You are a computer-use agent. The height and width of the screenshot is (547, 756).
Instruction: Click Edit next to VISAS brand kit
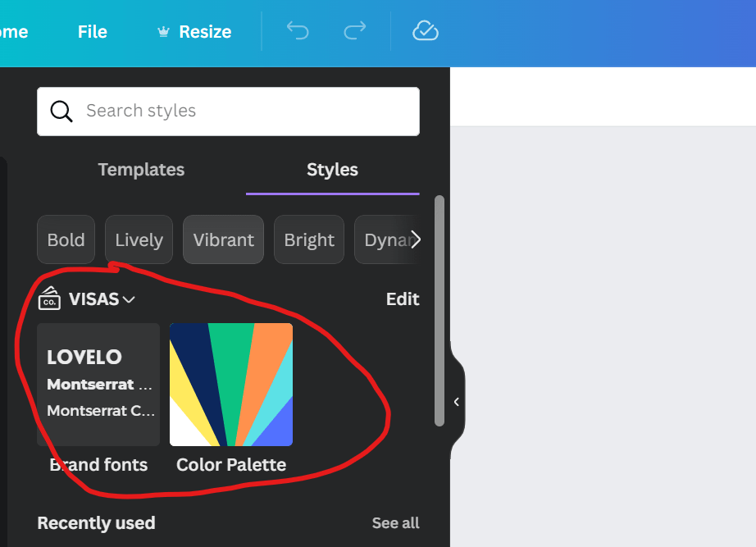pos(403,299)
